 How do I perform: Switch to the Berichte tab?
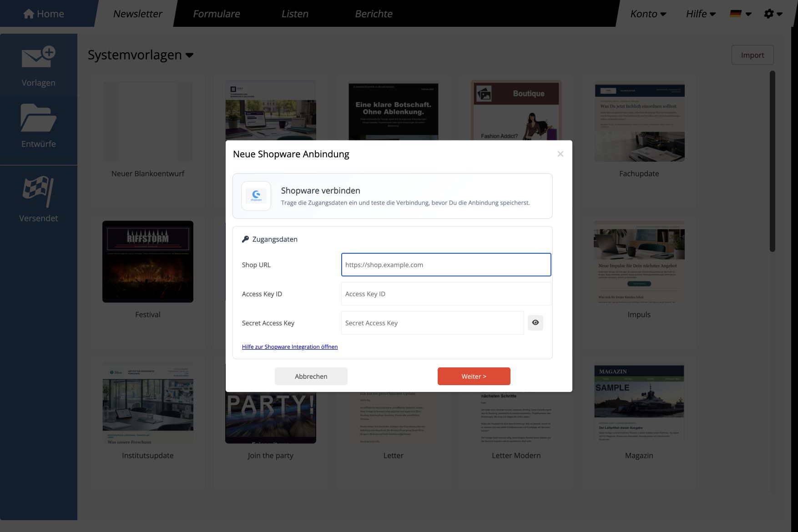[x=374, y=14]
